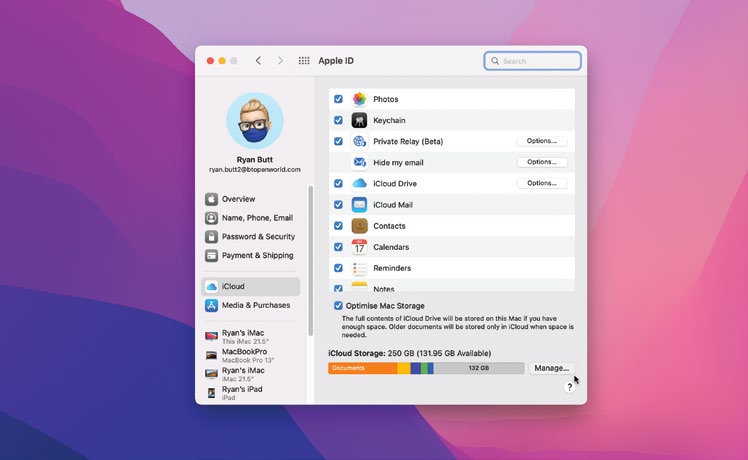
Task: Click the Ryan Butt memoji avatar
Action: tap(255, 121)
